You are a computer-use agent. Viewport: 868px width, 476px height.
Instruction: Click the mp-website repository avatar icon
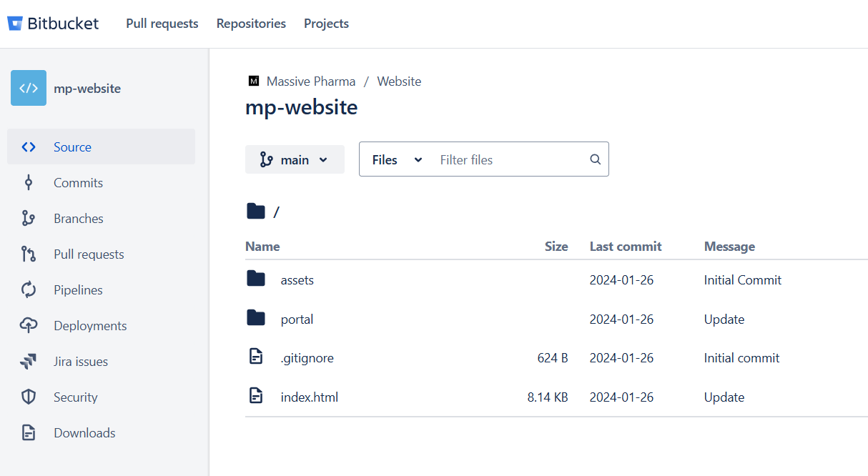pos(29,88)
